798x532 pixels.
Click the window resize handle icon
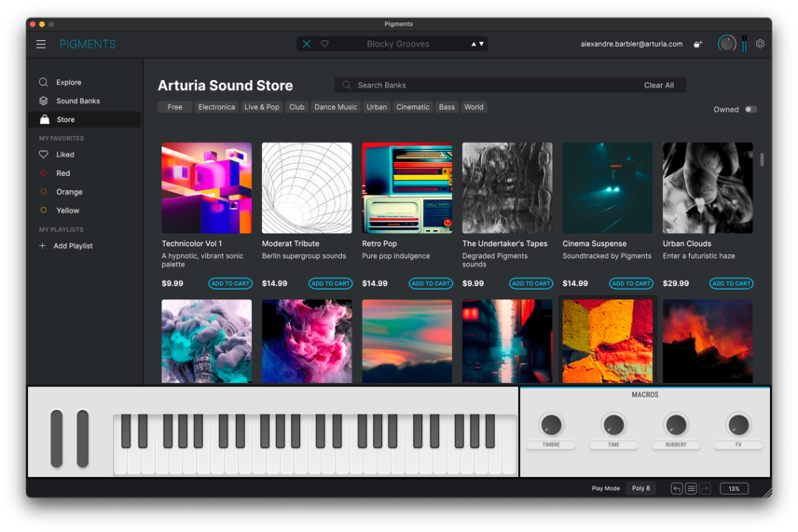[x=766, y=492]
